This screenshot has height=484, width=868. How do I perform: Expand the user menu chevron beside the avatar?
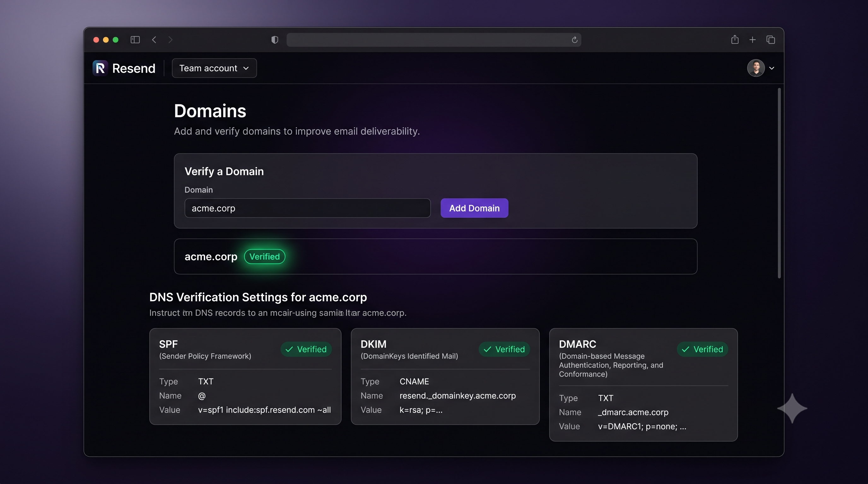click(x=771, y=68)
